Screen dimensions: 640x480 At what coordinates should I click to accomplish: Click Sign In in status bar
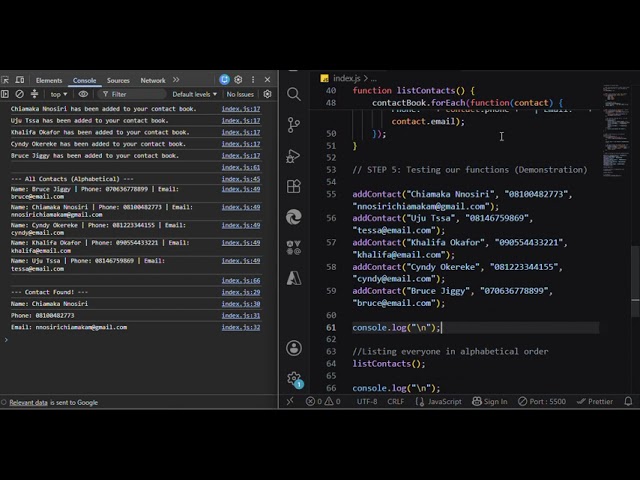point(489,402)
